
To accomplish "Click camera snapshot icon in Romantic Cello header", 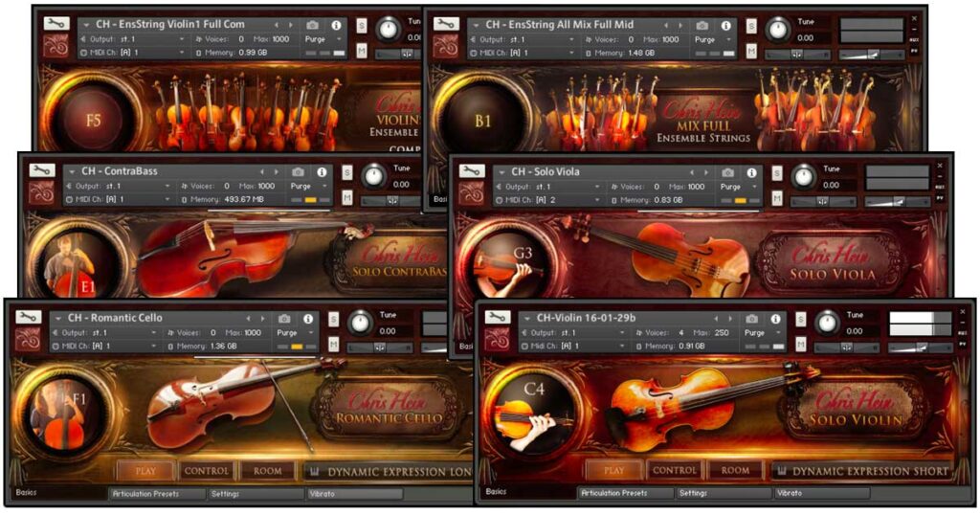I will (284, 318).
